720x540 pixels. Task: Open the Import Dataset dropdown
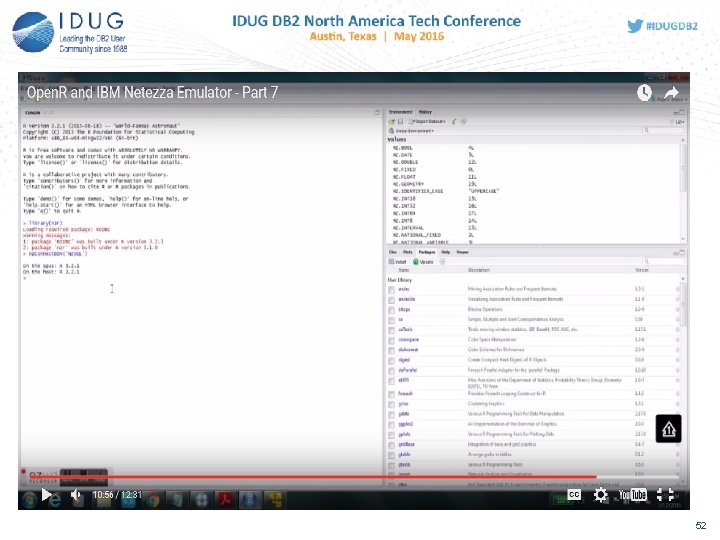[x=427, y=121]
